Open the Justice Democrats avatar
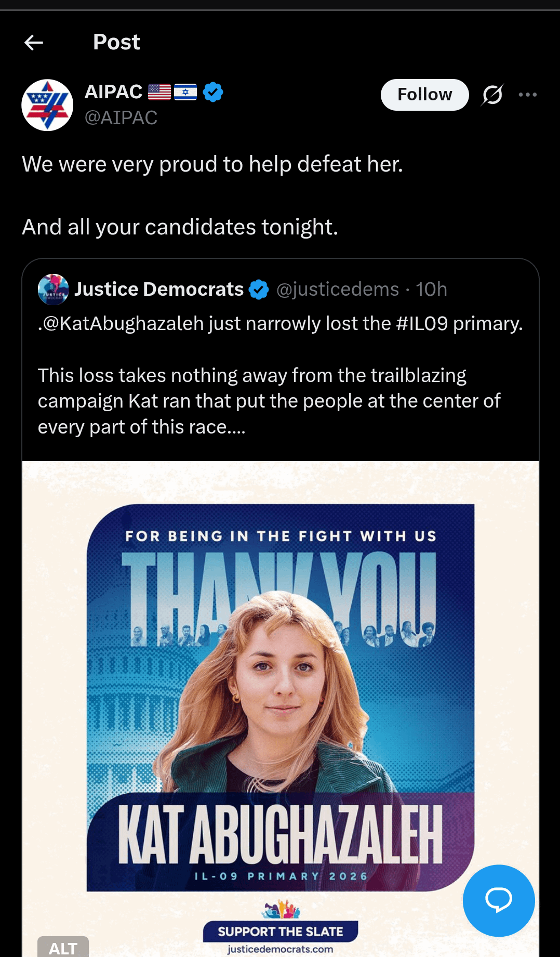Screen dimensions: 560x957 coord(53,289)
